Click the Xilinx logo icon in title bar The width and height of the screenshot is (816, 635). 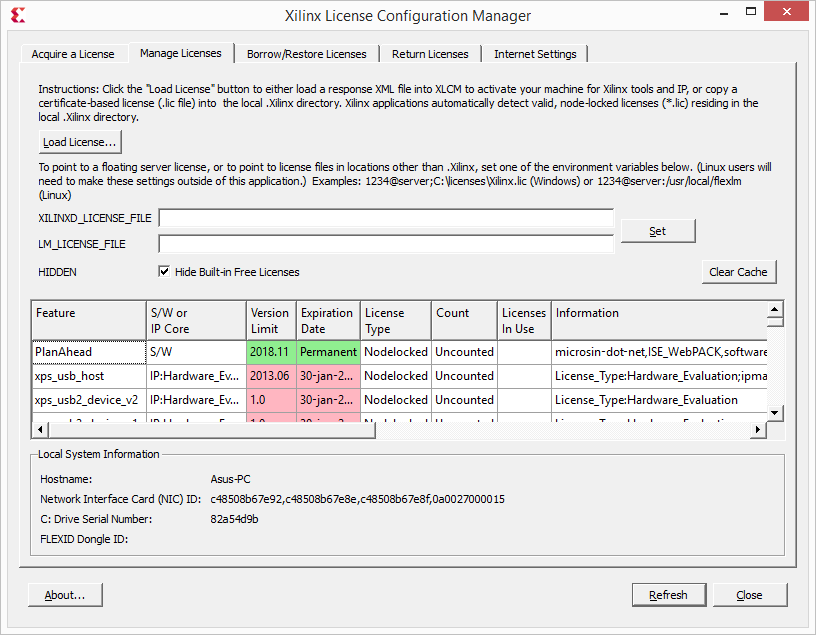18,16
